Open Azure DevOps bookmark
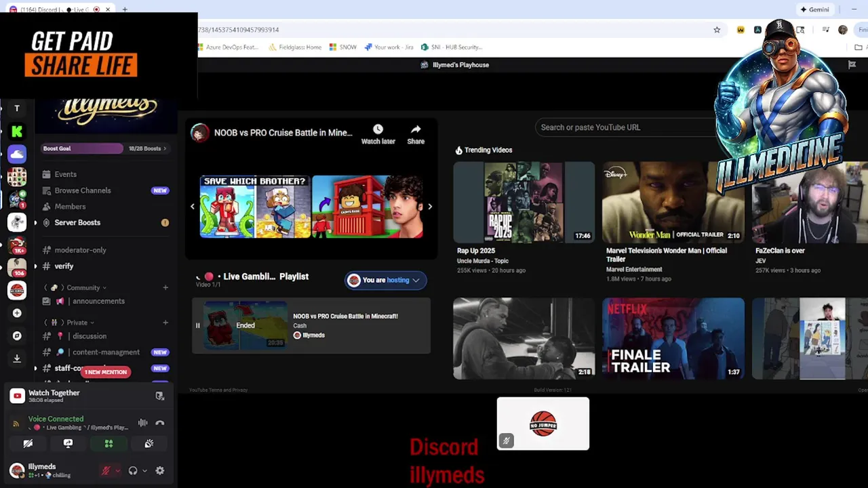Image resolution: width=868 pixels, height=488 pixels. pyautogui.click(x=226, y=47)
